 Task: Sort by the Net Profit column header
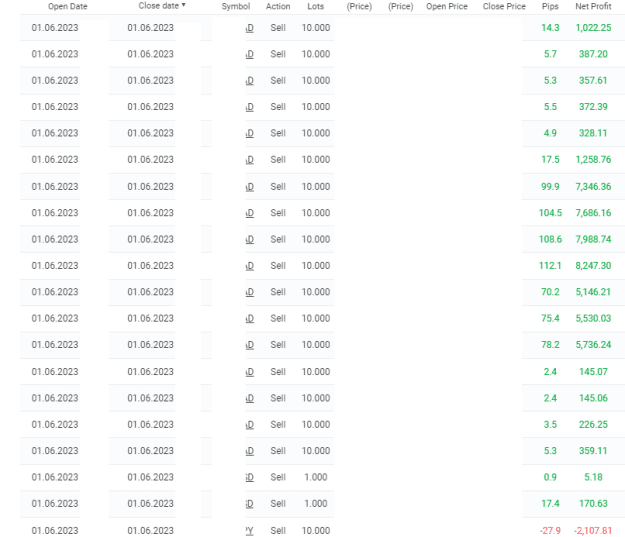(x=593, y=6)
